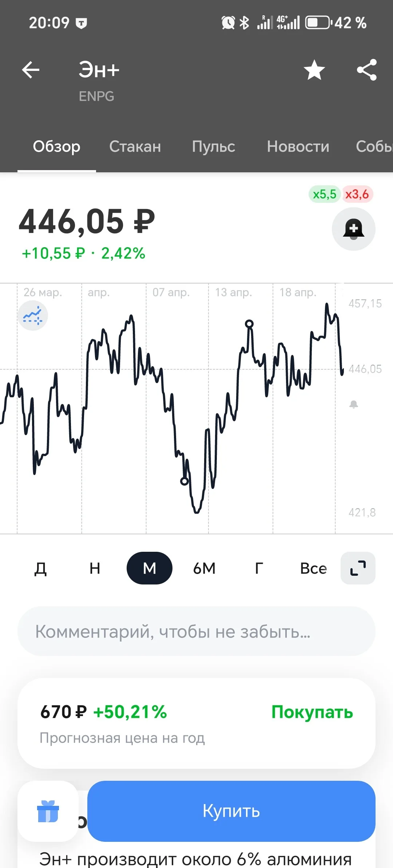Tap the gift icon button

coord(48,811)
